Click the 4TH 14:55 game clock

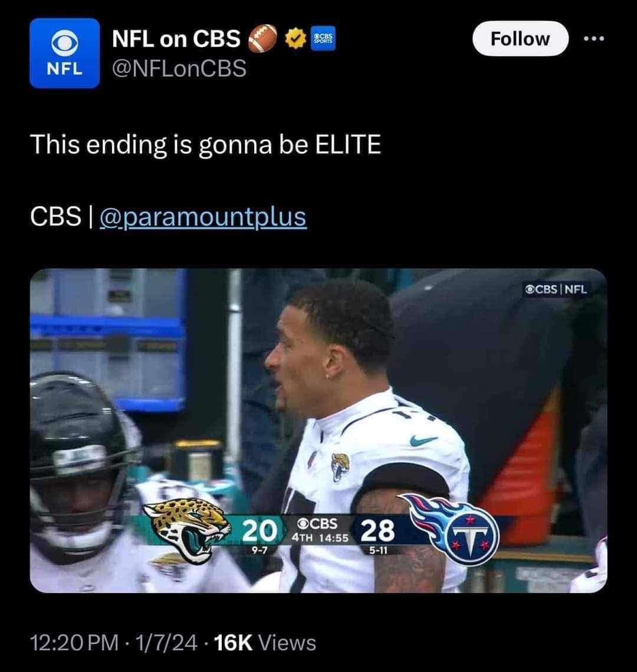click(x=320, y=538)
